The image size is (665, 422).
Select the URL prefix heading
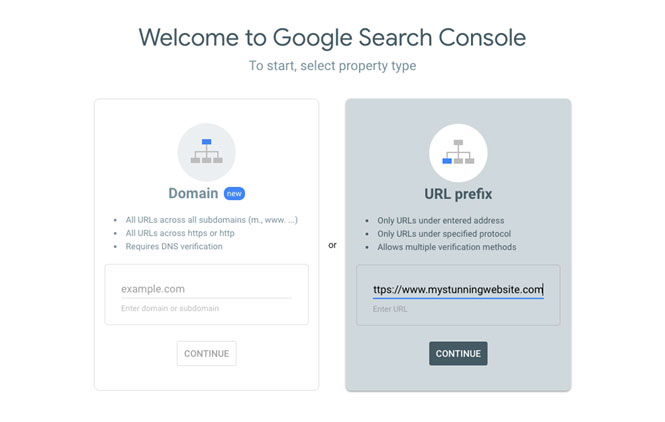[x=458, y=194]
